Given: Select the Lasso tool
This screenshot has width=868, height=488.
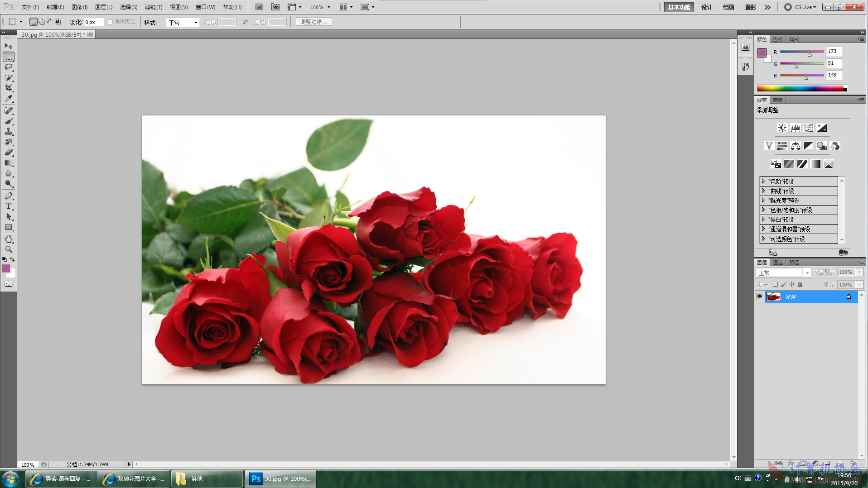Looking at the screenshot, I should (x=9, y=67).
